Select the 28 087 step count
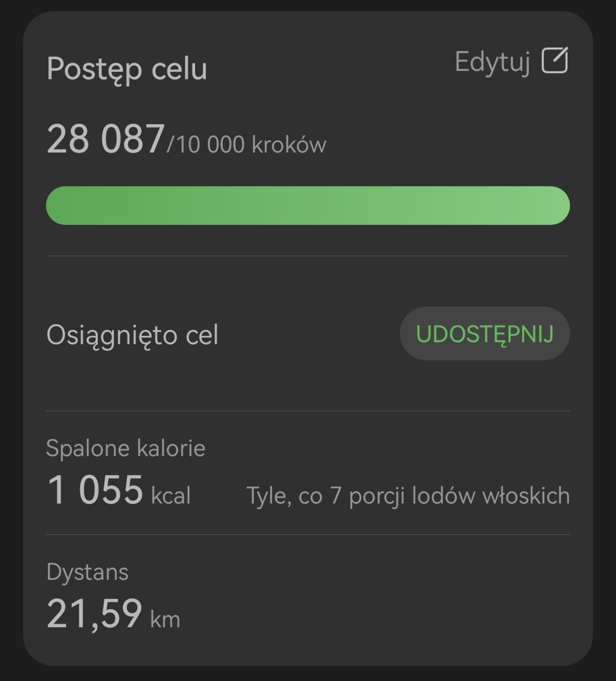This screenshot has width=616, height=681. pyautogui.click(x=106, y=139)
